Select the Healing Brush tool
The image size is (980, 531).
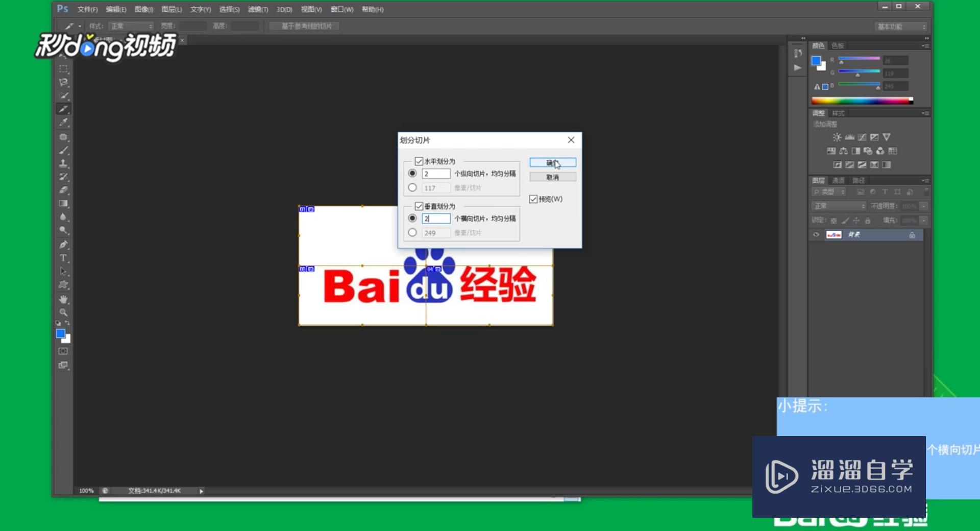coord(63,137)
